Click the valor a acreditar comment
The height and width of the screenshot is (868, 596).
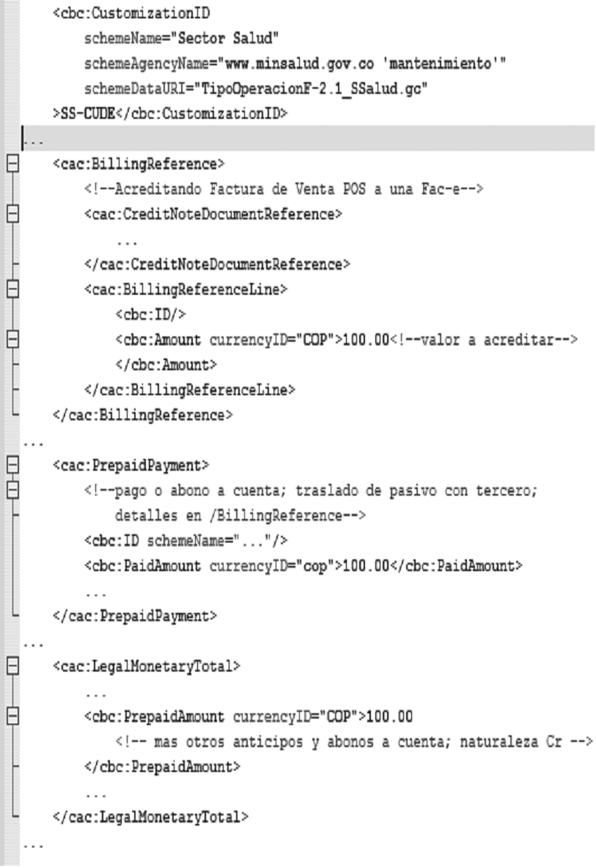(x=484, y=339)
